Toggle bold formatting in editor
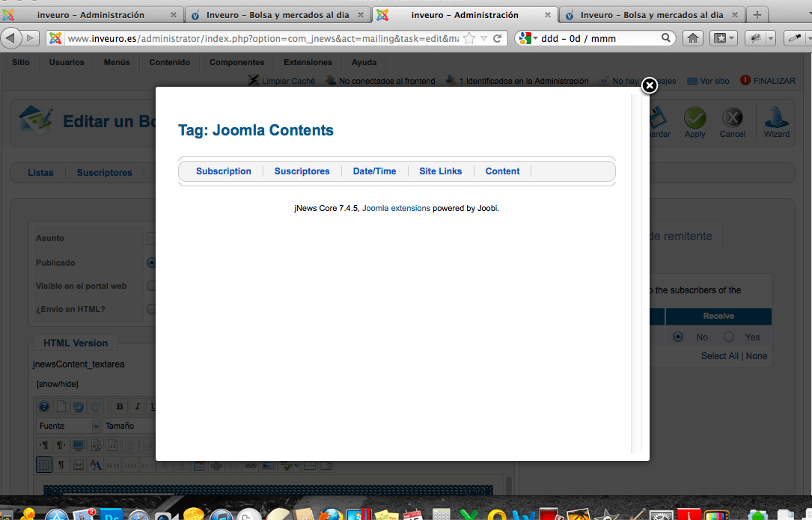 tap(120, 406)
